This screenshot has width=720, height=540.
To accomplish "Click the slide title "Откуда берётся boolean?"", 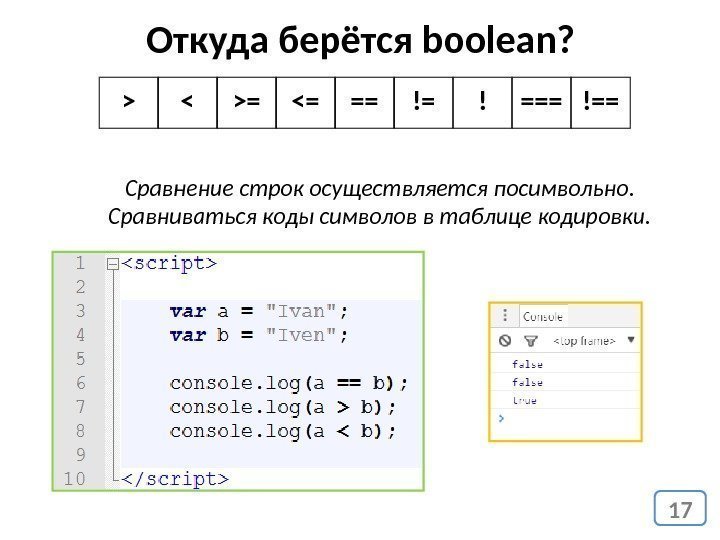I will click(x=360, y=40).
